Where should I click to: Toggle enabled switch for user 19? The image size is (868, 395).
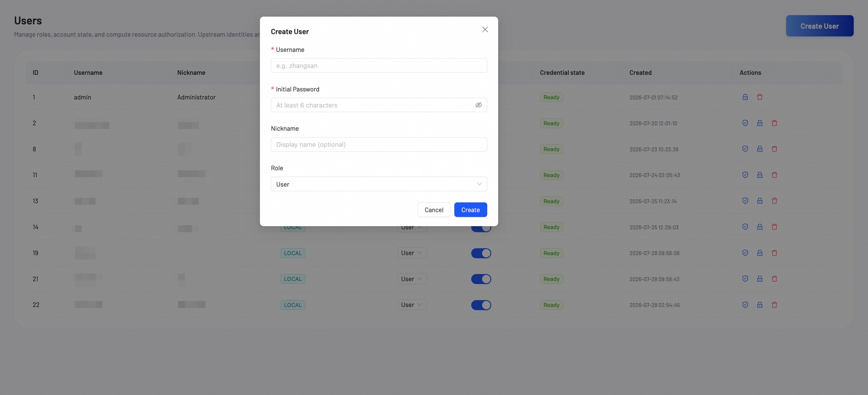click(x=481, y=253)
